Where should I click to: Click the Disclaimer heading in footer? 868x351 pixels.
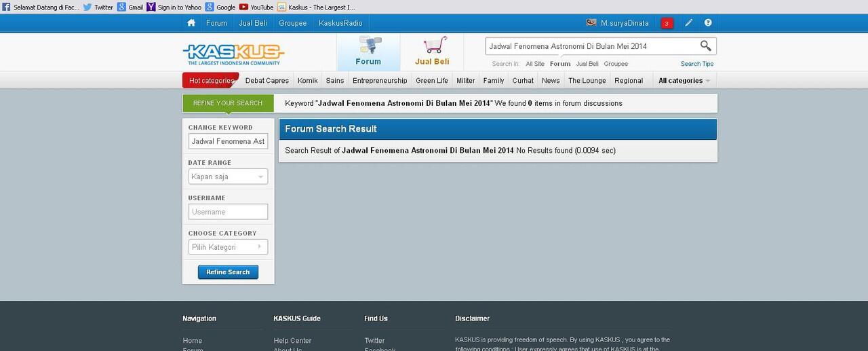pyautogui.click(x=472, y=318)
